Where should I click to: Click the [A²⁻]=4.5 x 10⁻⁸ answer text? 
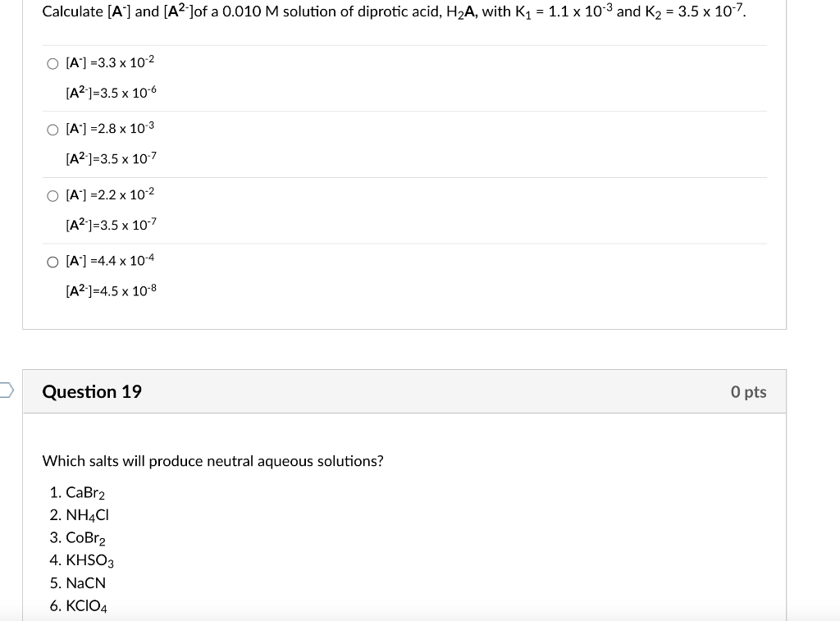pyautogui.click(x=111, y=290)
